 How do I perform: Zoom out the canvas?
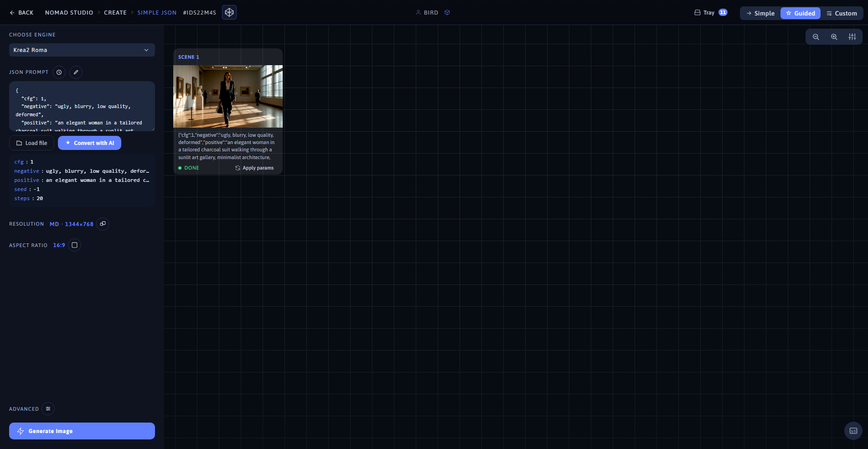click(x=816, y=37)
